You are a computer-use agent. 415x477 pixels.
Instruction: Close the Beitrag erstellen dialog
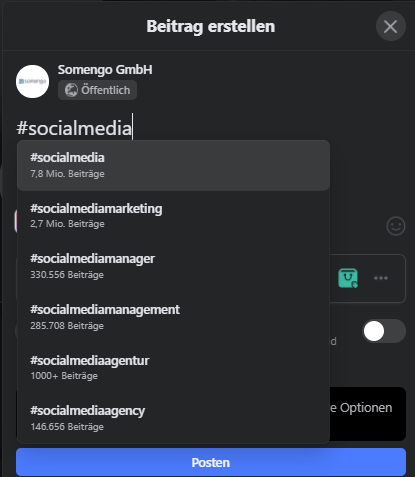click(x=391, y=26)
